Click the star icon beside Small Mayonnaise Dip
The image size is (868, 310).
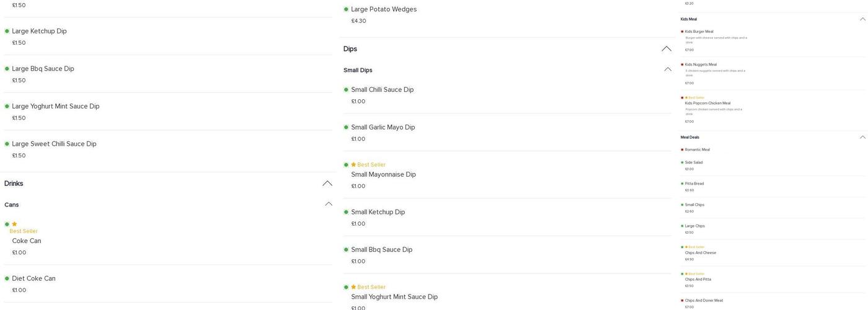(353, 165)
